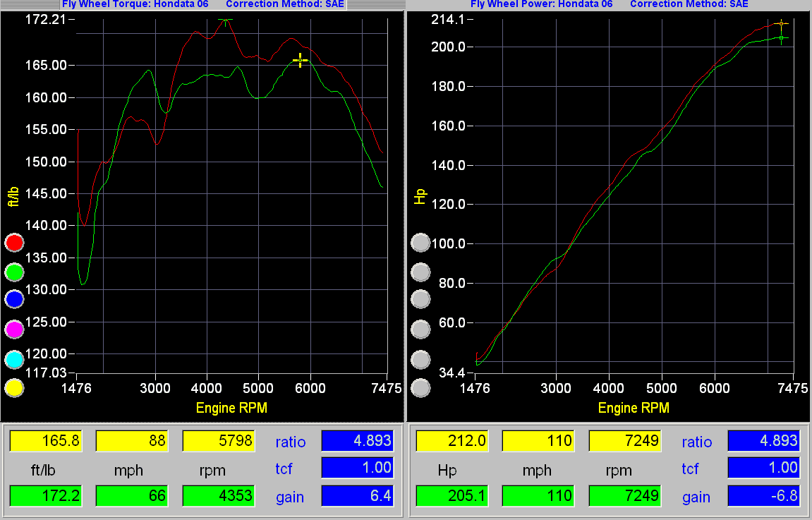Viewport: 812px width, 520px height.
Task: Click the green run selector circle
Action: coord(14,272)
